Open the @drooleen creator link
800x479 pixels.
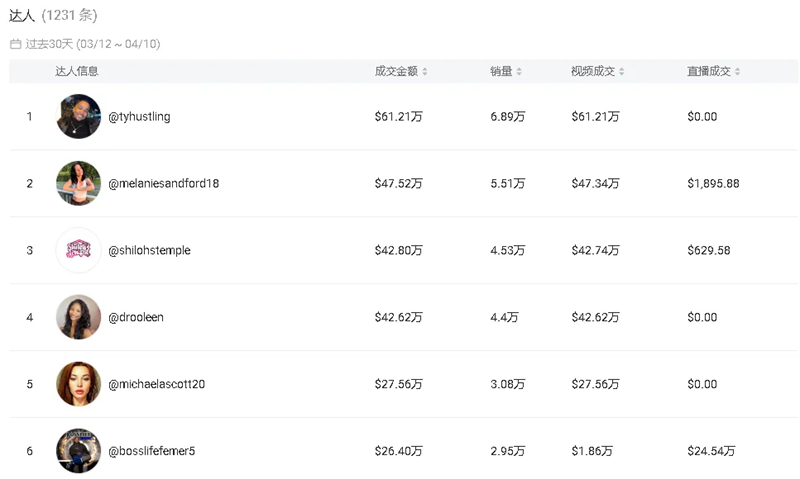tap(136, 317)
